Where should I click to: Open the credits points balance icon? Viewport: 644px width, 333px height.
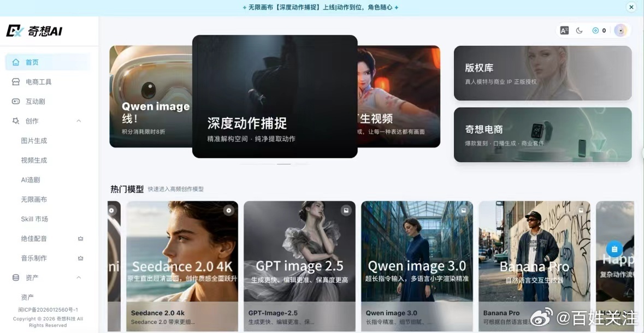point(595,31)
